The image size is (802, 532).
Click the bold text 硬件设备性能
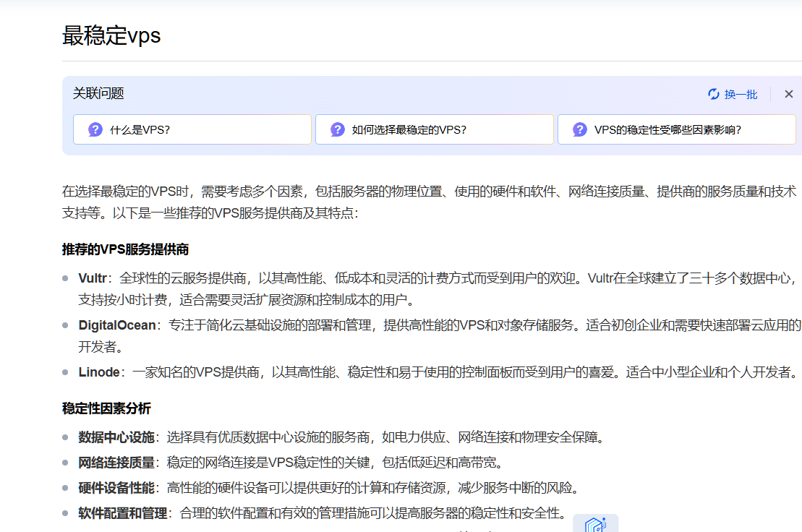point(116,488)
